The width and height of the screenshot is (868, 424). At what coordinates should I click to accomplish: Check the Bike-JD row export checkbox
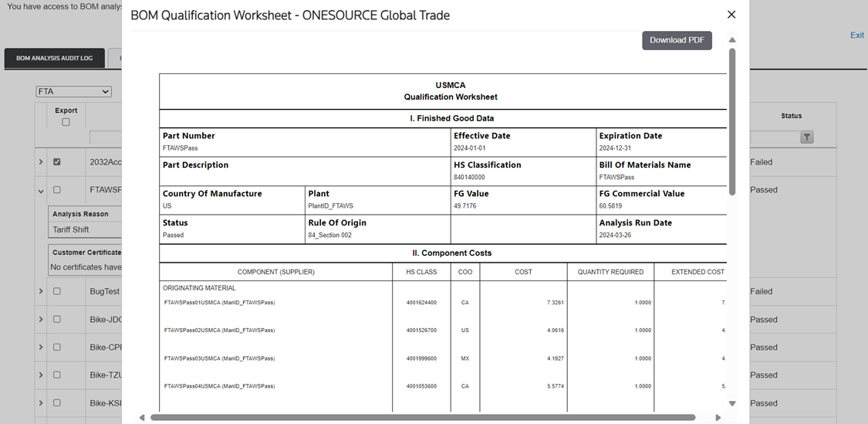(x=56, y=319)
